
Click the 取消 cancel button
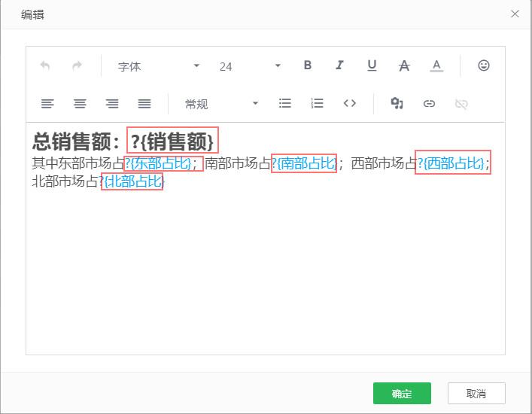pos(476,393)
